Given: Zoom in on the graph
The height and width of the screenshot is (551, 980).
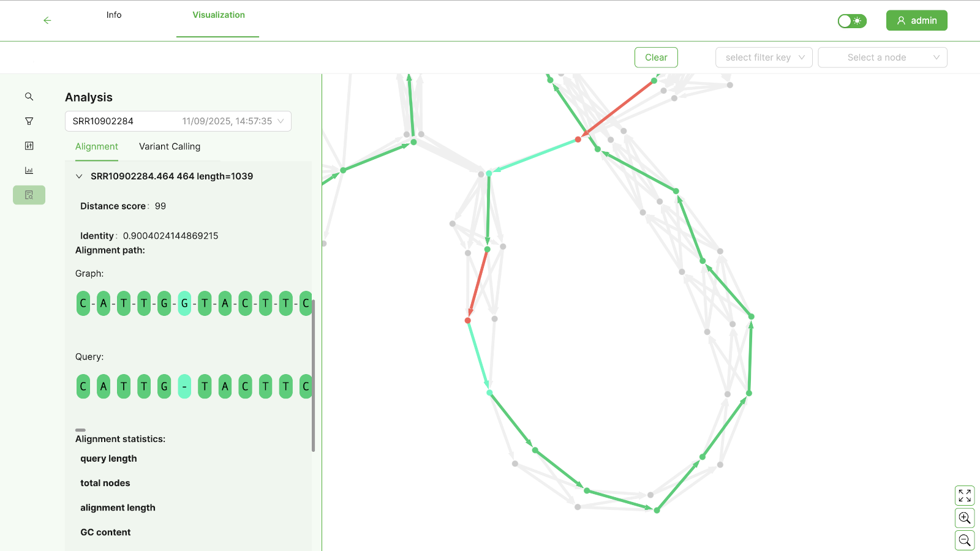Looking at the screenshot, I should point(965,518).
